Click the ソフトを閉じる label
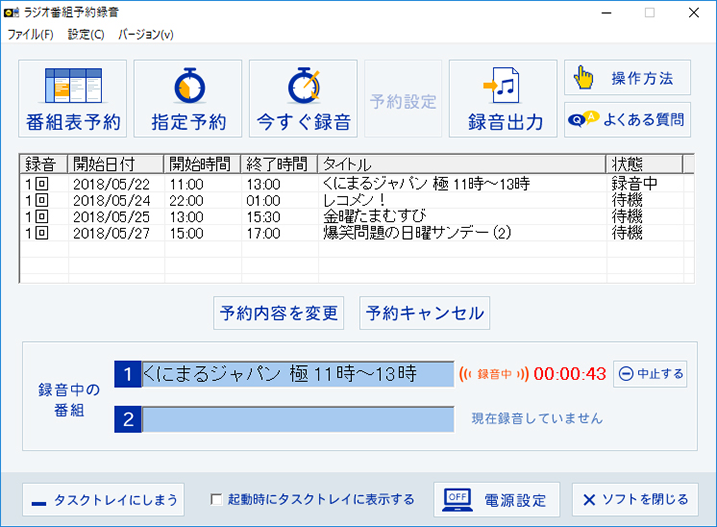717x527 pixels. point(645,500)
